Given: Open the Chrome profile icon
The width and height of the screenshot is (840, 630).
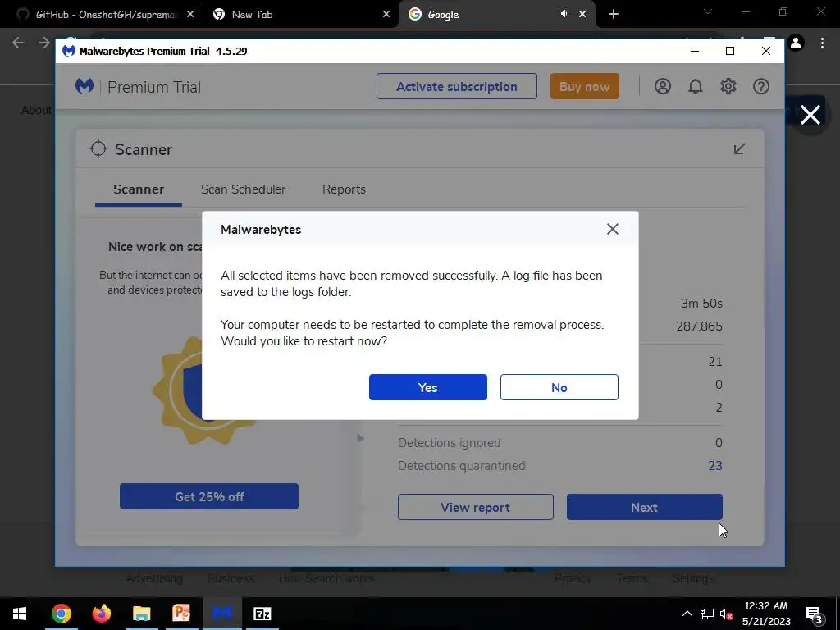Looking at the screenshot, I should (x=796, y=43).
